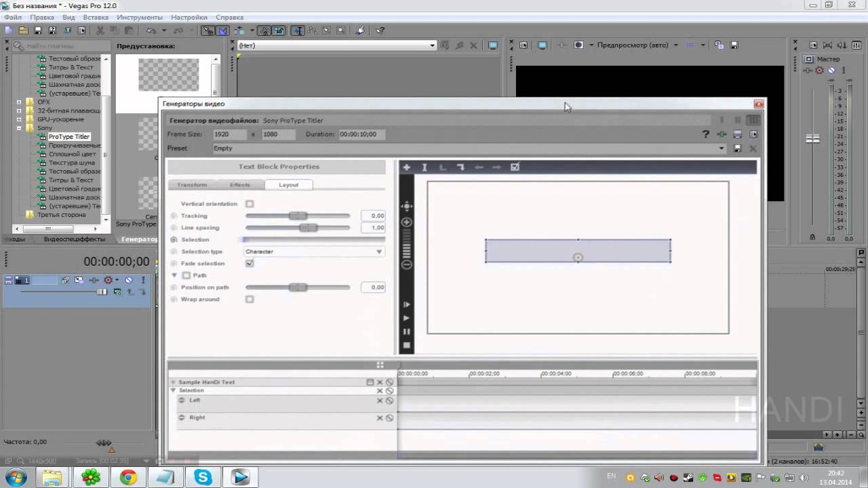
Task: Disable the Right row circle-slash icon
Action: pyautogui.click(x=389, y=418)
